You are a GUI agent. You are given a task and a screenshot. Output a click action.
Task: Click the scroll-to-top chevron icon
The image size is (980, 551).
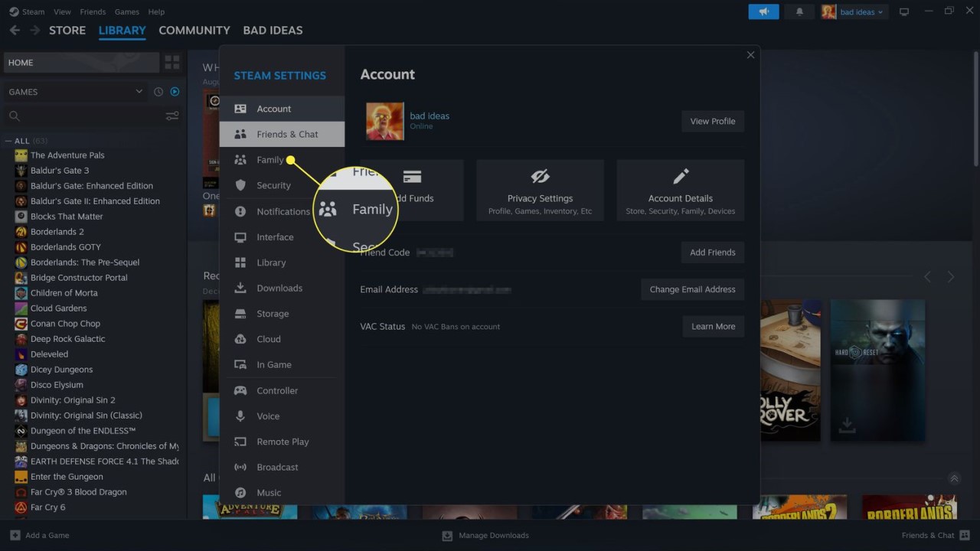[x=954, y=479]
